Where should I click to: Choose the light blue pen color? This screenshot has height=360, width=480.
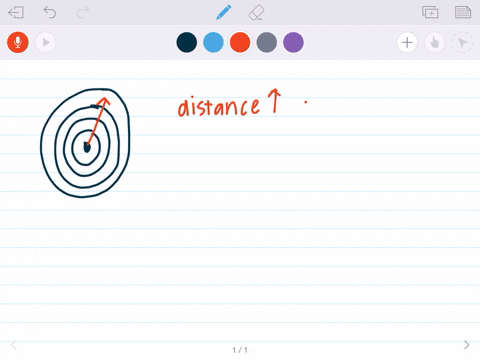pyautogui.click(x=213, y=42)
